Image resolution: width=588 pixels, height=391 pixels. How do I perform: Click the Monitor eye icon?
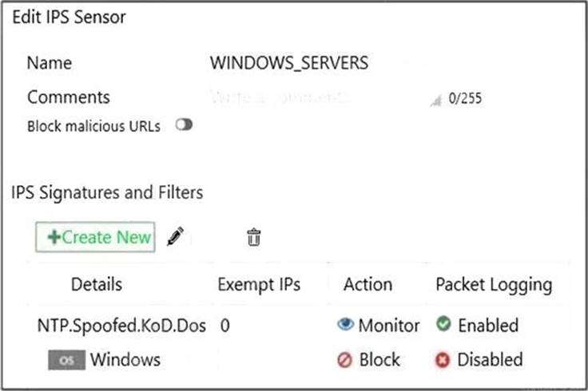345,325
